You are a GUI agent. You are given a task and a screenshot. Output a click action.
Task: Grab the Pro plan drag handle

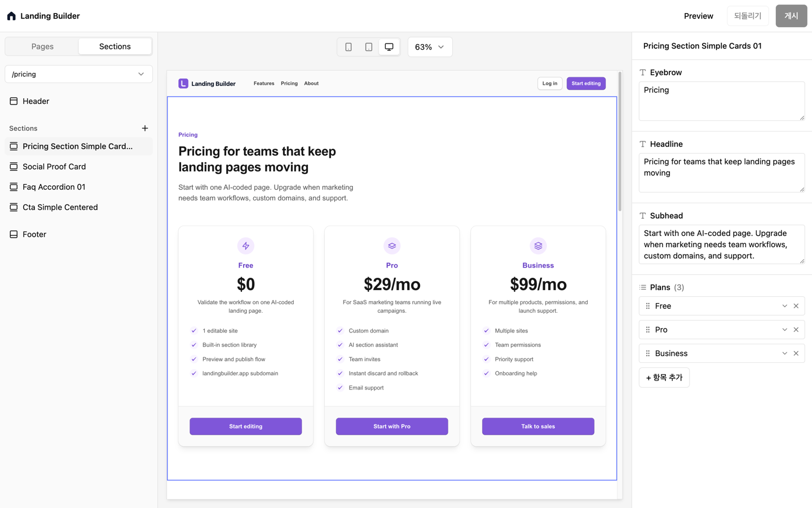[x=648, y=330]
